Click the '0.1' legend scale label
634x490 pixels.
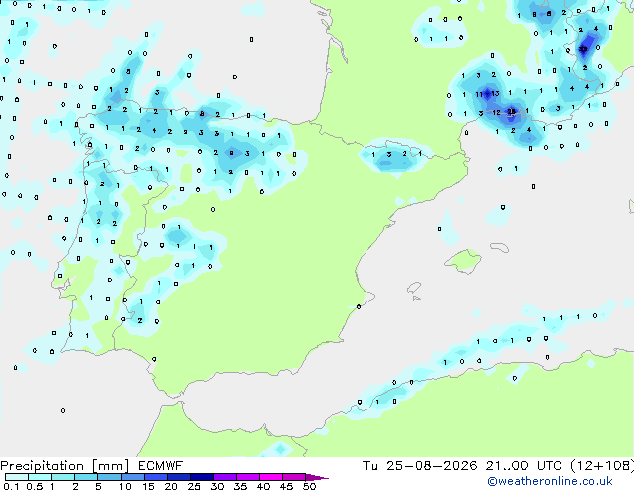pos(11,486)
